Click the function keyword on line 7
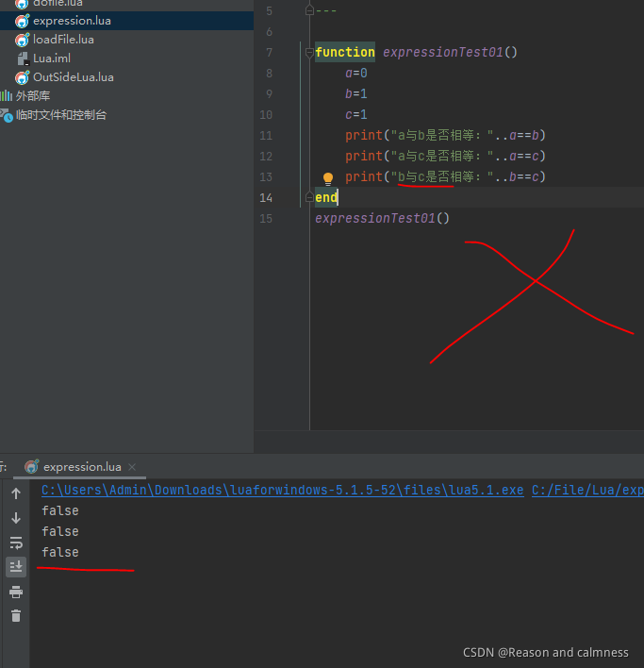Screen dimensions: 644x668 345,52
